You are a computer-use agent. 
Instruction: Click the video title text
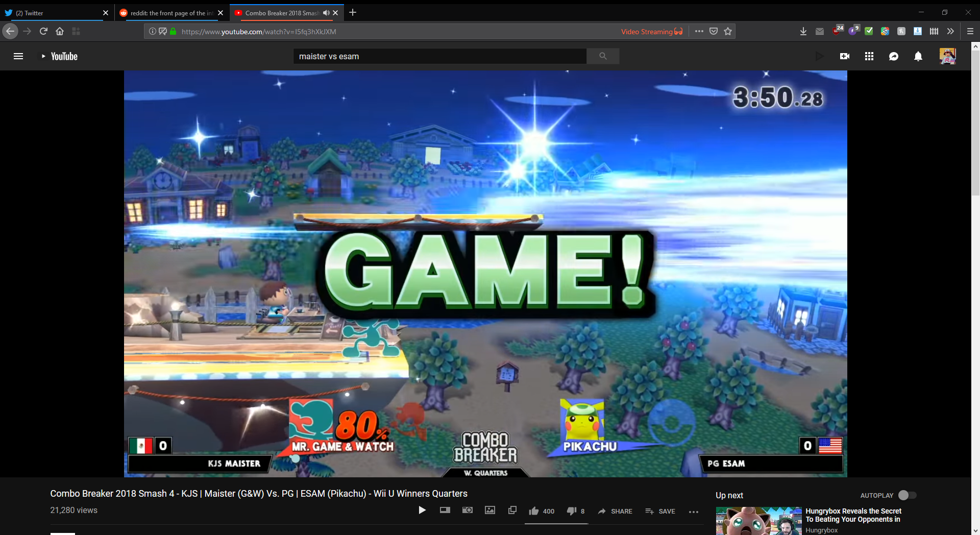(259, 494)
